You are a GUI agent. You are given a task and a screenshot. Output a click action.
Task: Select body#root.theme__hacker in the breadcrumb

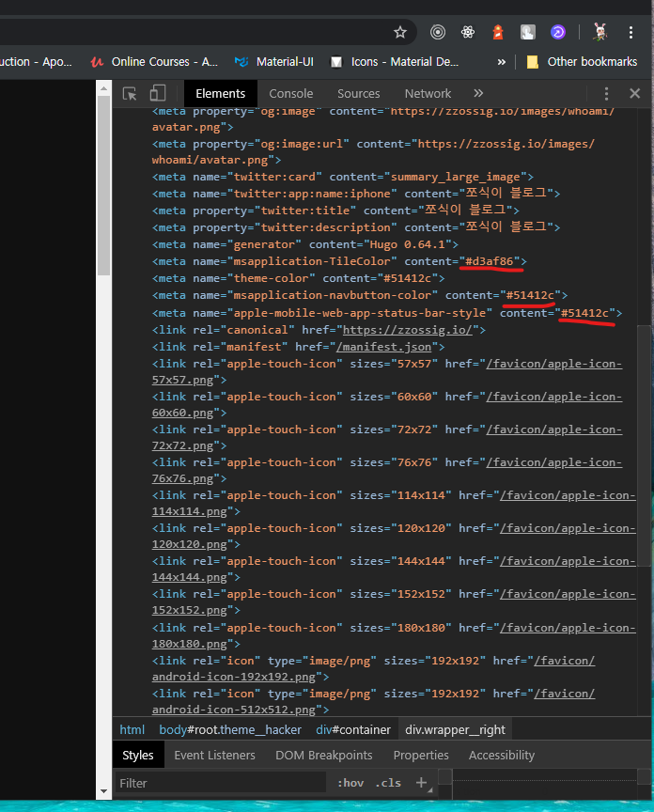[x=230, y=729]
